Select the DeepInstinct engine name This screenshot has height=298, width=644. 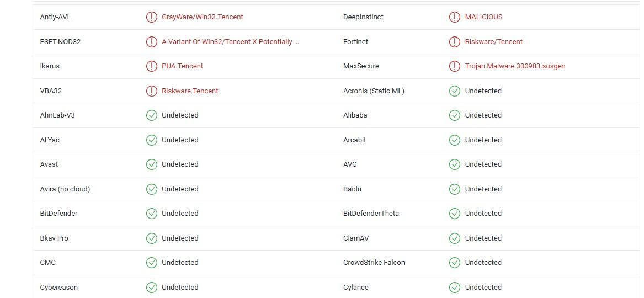click(x=363, y=17)
